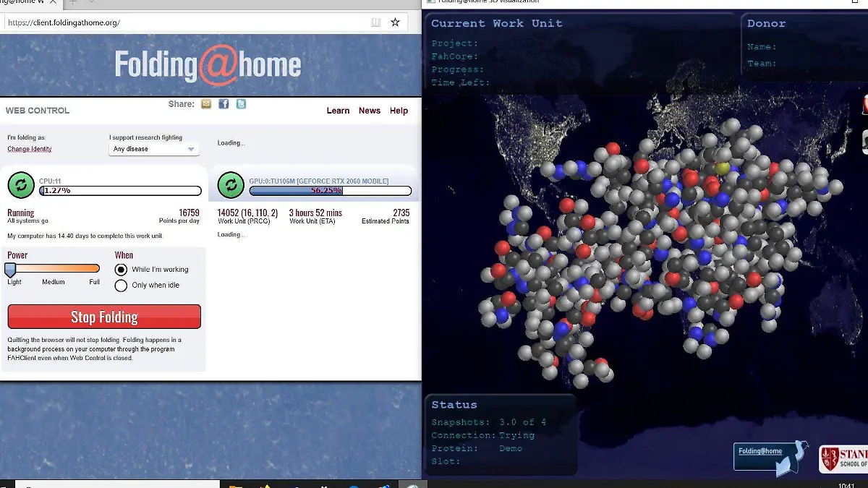Share Folding@home via the email icon
Screen dimensions: 868x488
coord(206,104)
